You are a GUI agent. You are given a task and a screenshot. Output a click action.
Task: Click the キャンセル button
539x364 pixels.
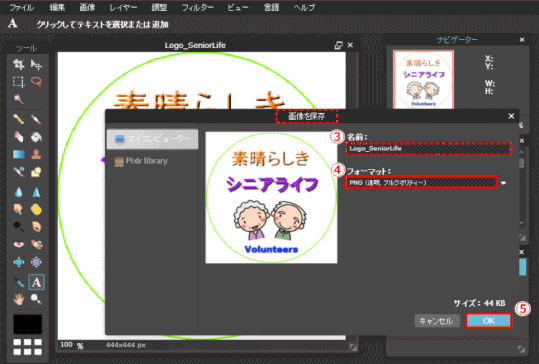coord(437,321)
